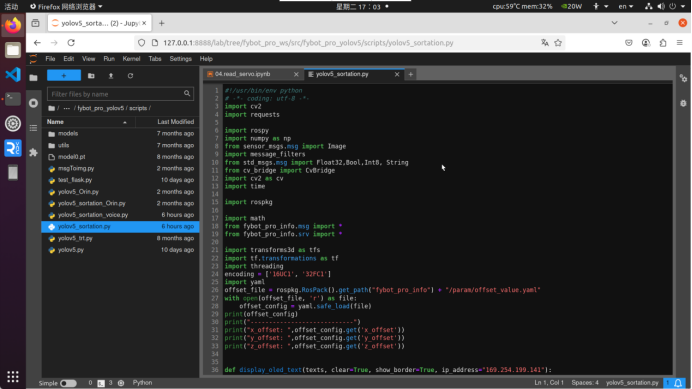Open the table of contents sidebar
This screenshot has width=692, height=389.
click(34, 128)
